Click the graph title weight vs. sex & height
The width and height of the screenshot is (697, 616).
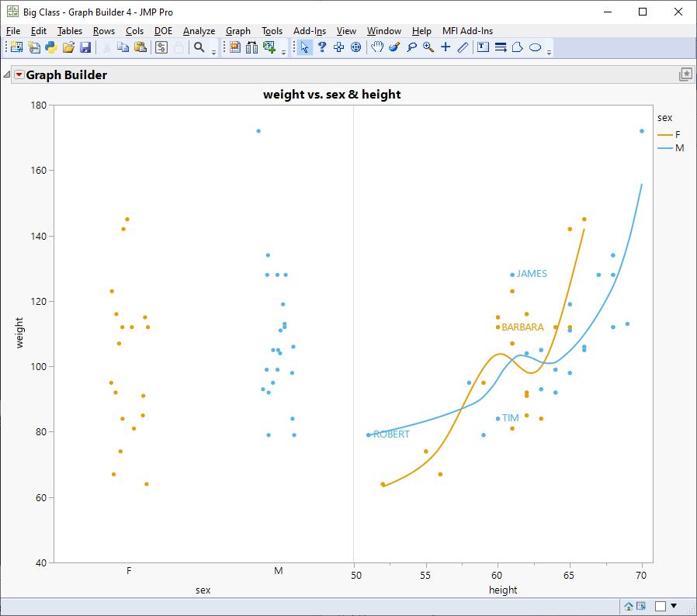point(332,94)
